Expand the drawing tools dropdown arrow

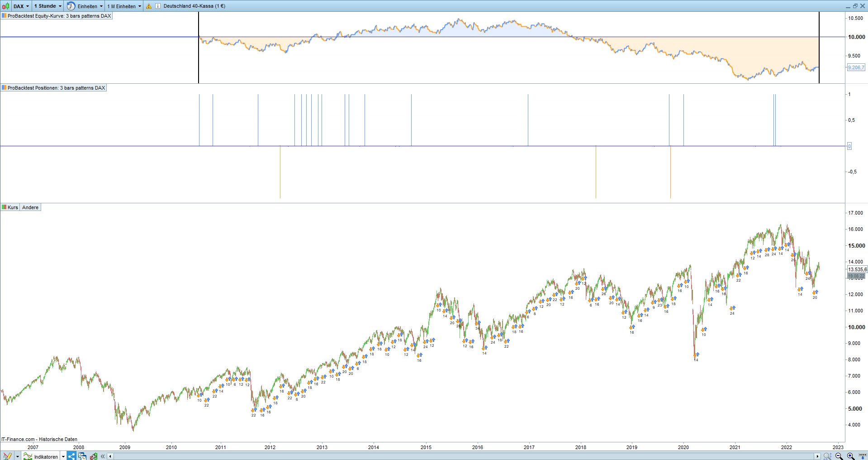(x=18, y=456)
